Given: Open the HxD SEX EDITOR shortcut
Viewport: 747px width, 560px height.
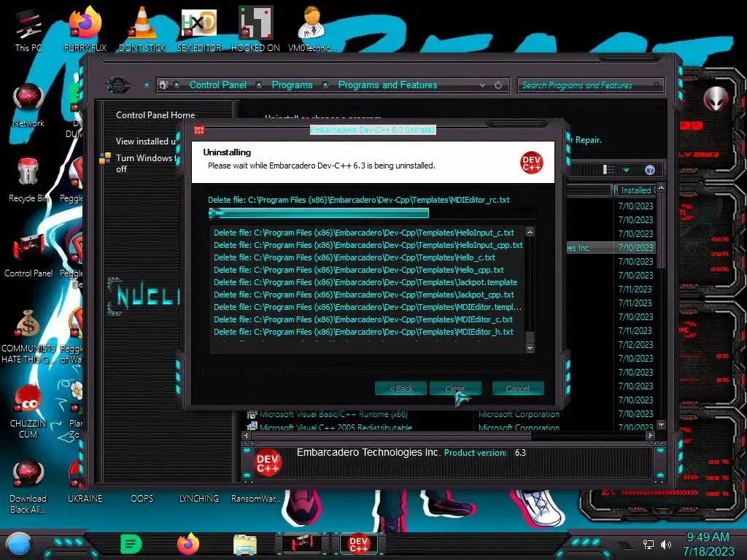Looking at the screenshot, I should (x=199, y=29).
